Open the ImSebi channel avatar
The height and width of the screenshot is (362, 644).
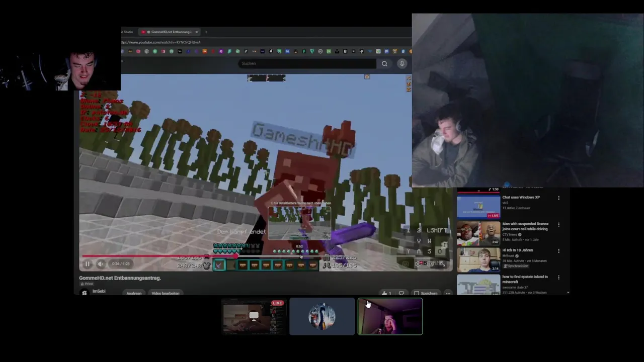[85, 293]
